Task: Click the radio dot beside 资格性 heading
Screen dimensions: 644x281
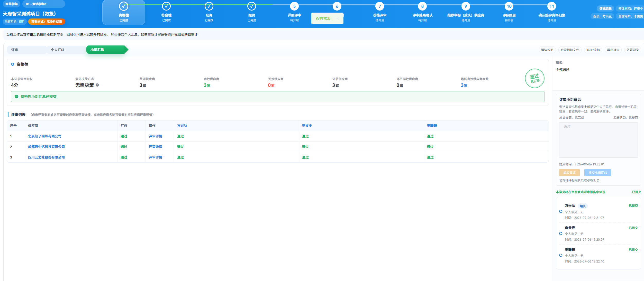Action: 13,64
